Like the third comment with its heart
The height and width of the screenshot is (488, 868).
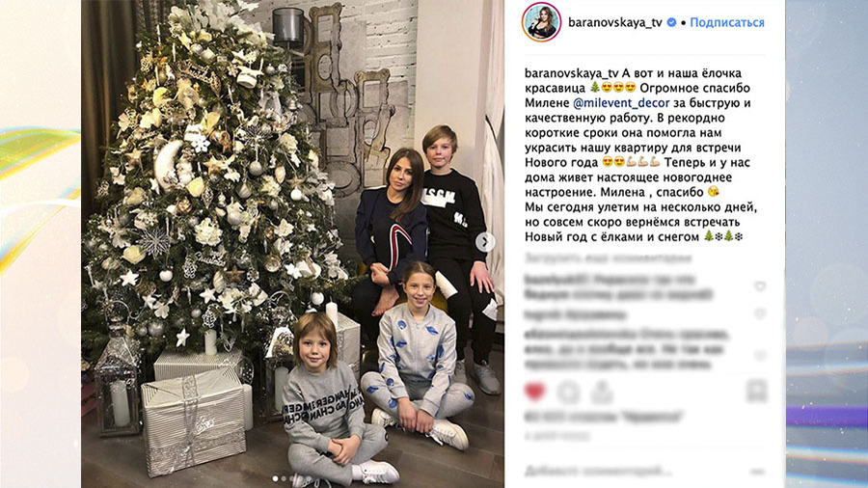760,355
